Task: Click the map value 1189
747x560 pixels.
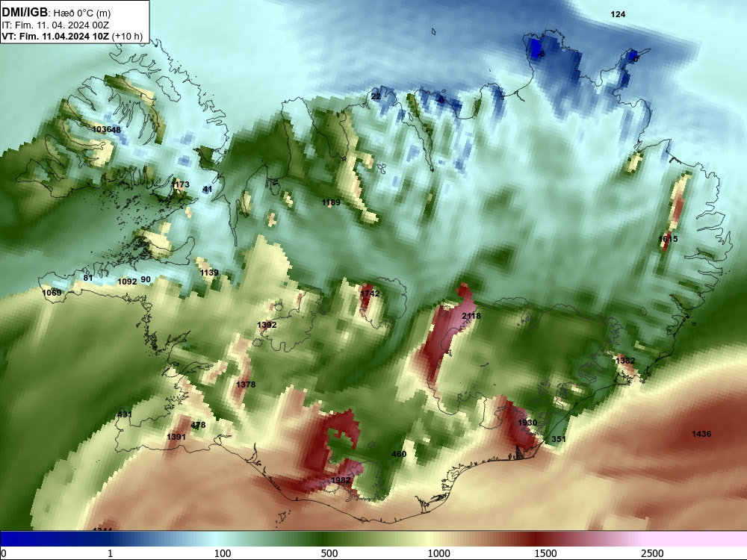Action: (x=331, y=203)
